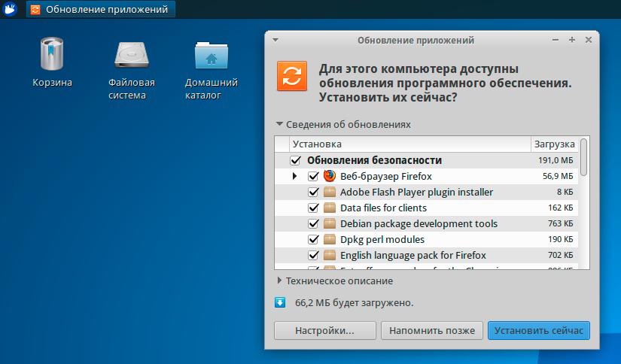Viewport: 621px width, 364px height.
Task: Close the Обновление приложений dialog
Action: pos(589,40)
